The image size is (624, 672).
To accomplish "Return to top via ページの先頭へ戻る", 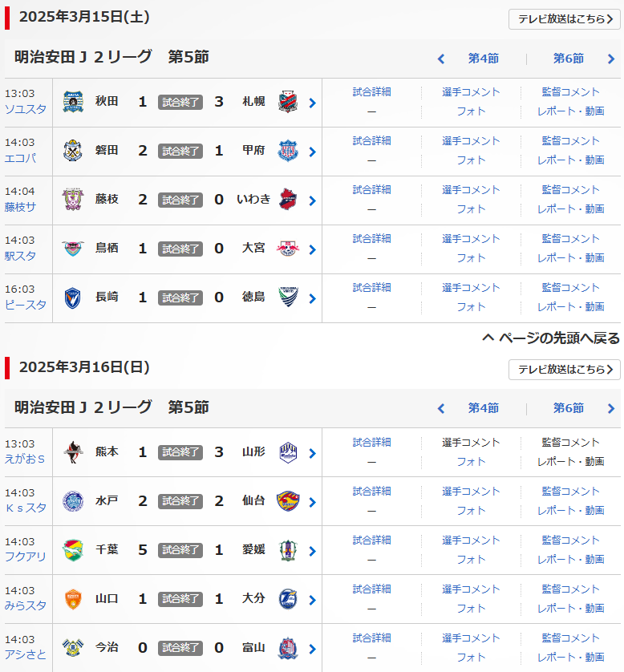I will click(x=551, y=338).
